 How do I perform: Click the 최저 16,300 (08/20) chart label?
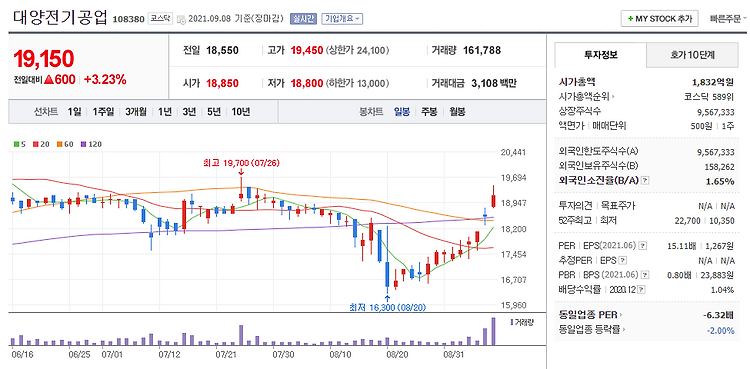386,307
